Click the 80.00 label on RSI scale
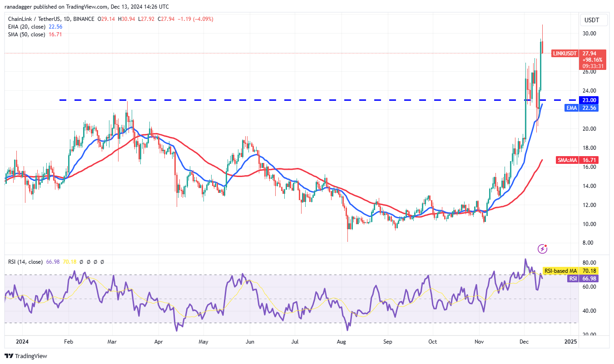Screen dimensions: 614x364 589,263
